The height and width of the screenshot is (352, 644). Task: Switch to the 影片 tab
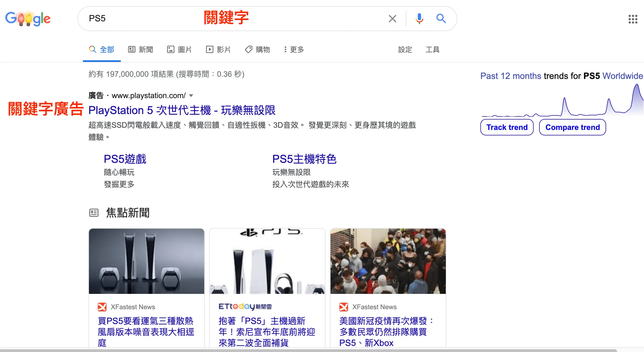click(218, 50)
